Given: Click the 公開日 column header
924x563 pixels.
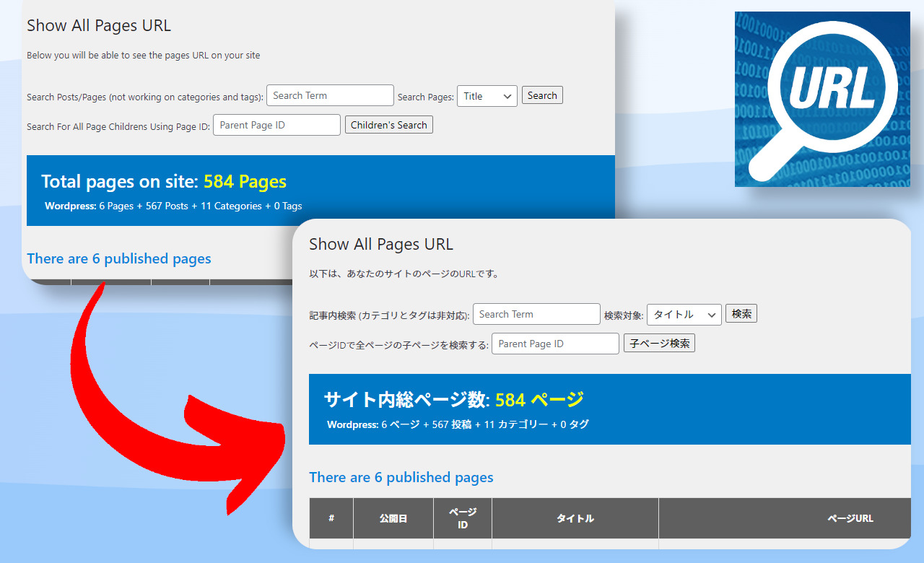Looking at the screenshot, I should point(393,518).
